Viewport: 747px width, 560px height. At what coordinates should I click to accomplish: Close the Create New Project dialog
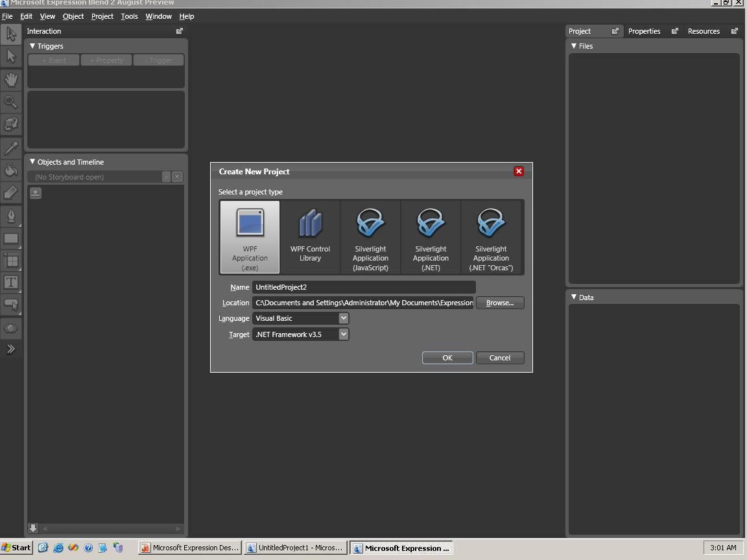coord(519,171)
